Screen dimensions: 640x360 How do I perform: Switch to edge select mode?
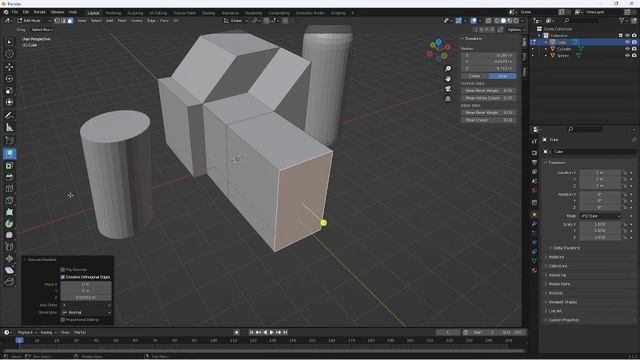[x=64, y=20]
